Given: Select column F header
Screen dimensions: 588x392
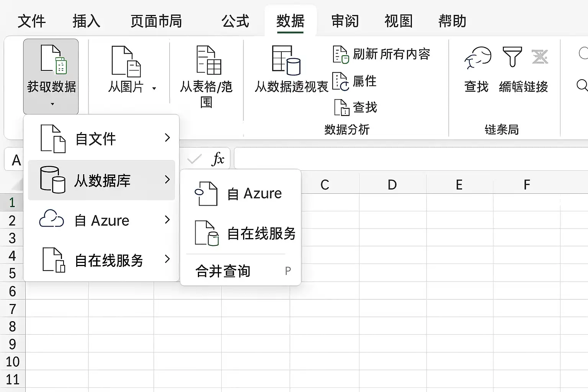Looking at the screenshot, I should 527,185.
